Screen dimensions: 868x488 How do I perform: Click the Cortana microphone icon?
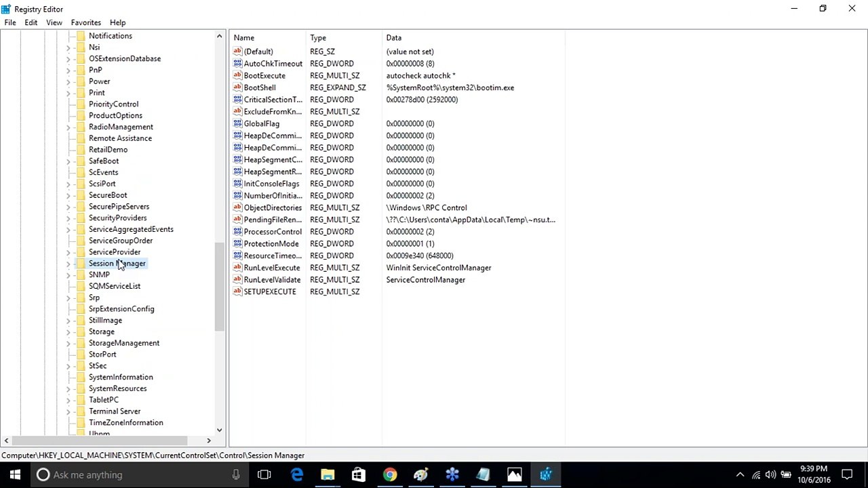236,474
